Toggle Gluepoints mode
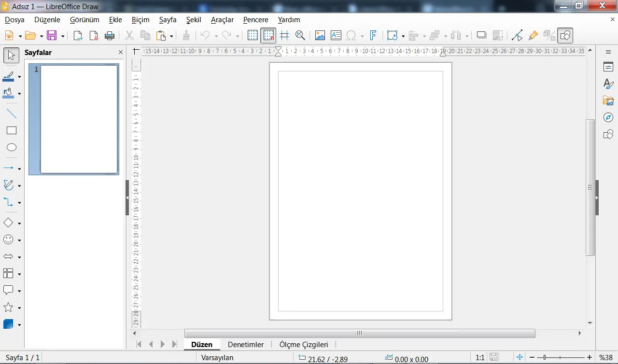Screen dimensions: 618x364 533,35
